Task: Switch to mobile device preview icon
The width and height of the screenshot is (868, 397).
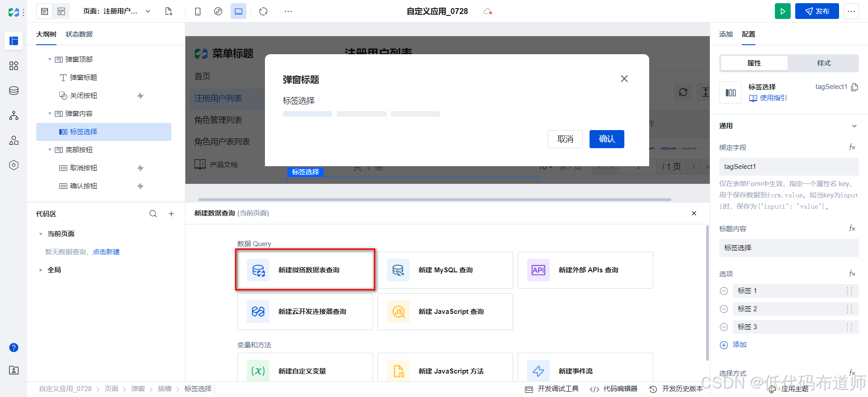Action: coord(198,11)
